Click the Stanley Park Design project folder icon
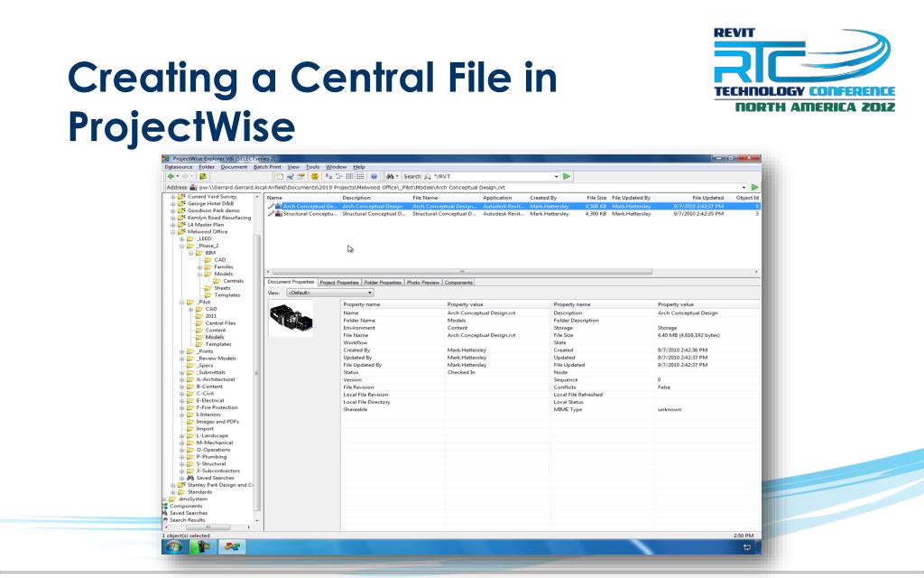Viewport: 924px width, 578px height. (x=181, y=485)
